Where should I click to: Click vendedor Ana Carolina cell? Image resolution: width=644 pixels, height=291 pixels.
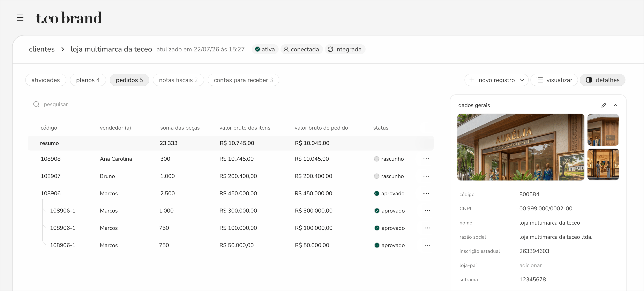[x=116, y=159]
